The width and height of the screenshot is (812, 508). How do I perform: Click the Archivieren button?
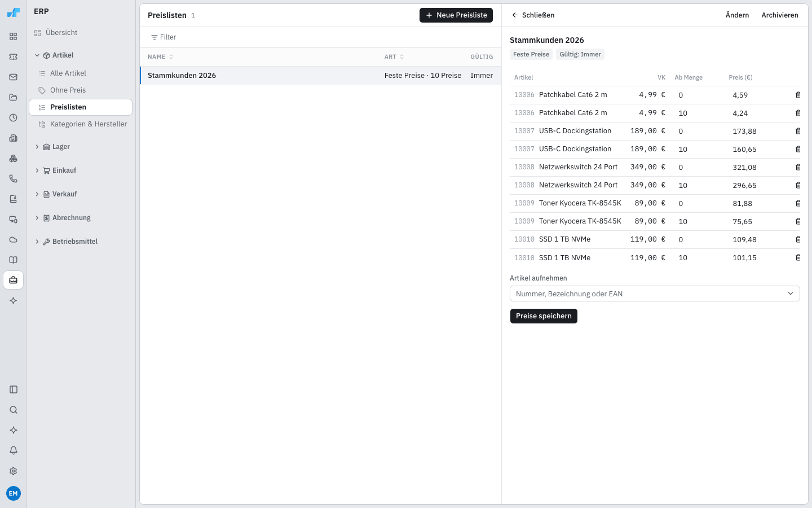(780, 15)
